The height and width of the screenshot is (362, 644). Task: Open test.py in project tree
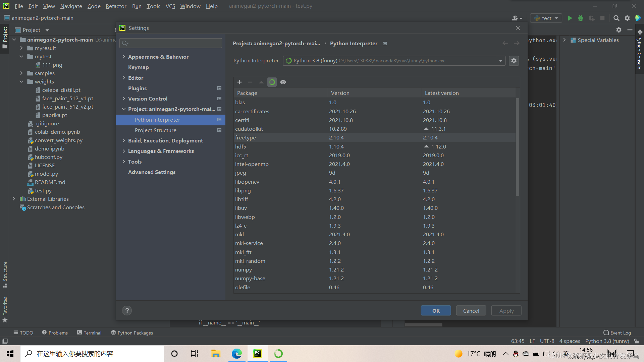click(43, 190)
